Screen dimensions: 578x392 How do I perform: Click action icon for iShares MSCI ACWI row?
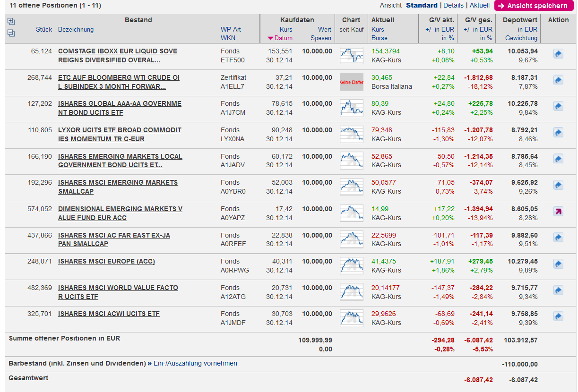pyautogui.click(x=558, y=316)
